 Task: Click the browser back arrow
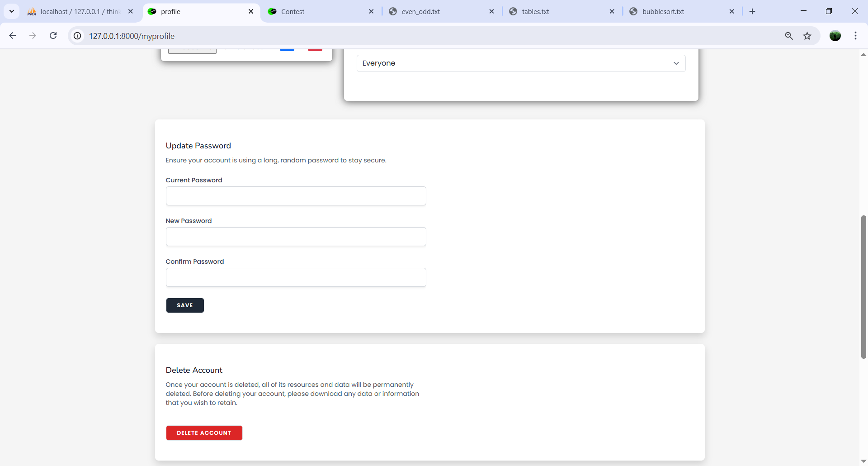pyautogui.click(x=13, y=36)
